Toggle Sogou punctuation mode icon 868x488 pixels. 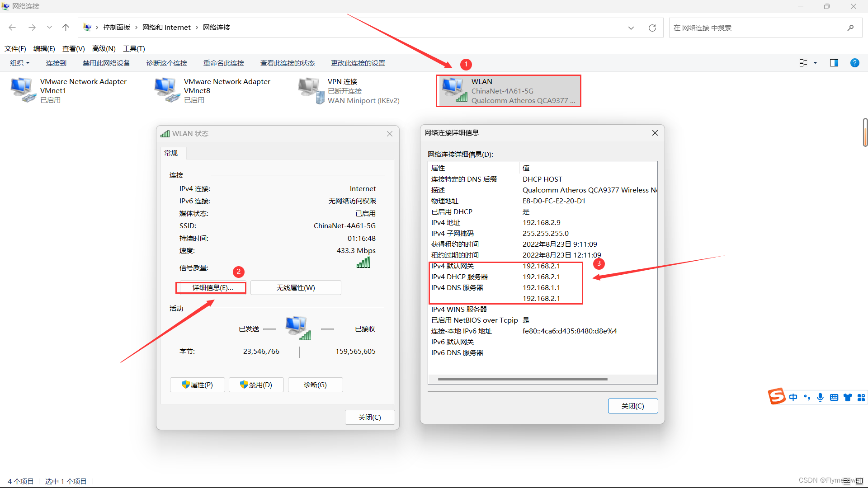click(807, 397)
